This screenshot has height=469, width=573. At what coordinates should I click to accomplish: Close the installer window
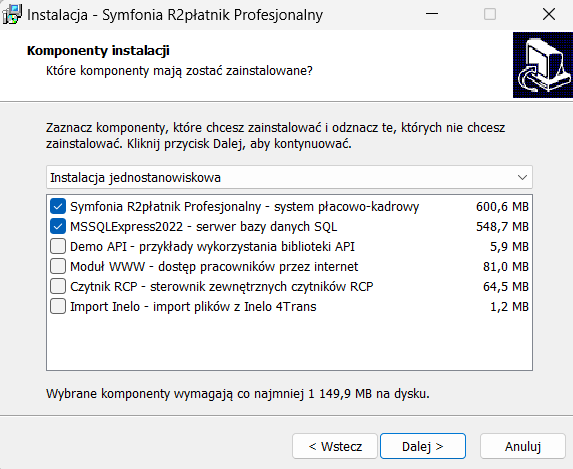click(x=549, y=14)
